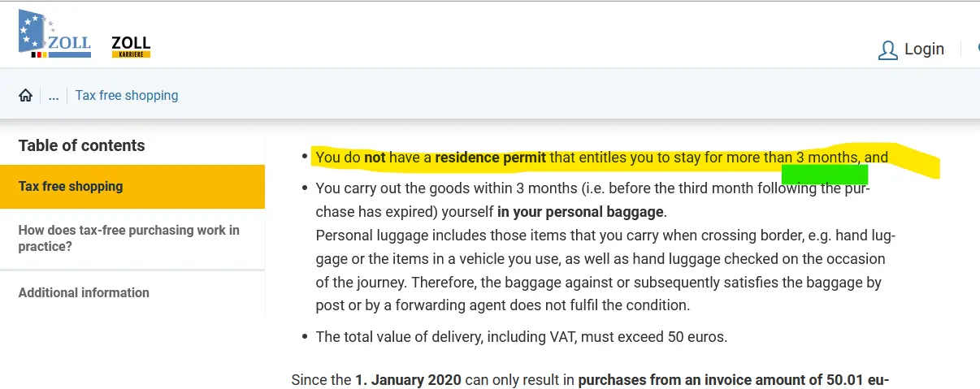980x389 pixels.
Task: Open 'How does tax-free purchasing work in practice?'
Action: coord(130,238)
